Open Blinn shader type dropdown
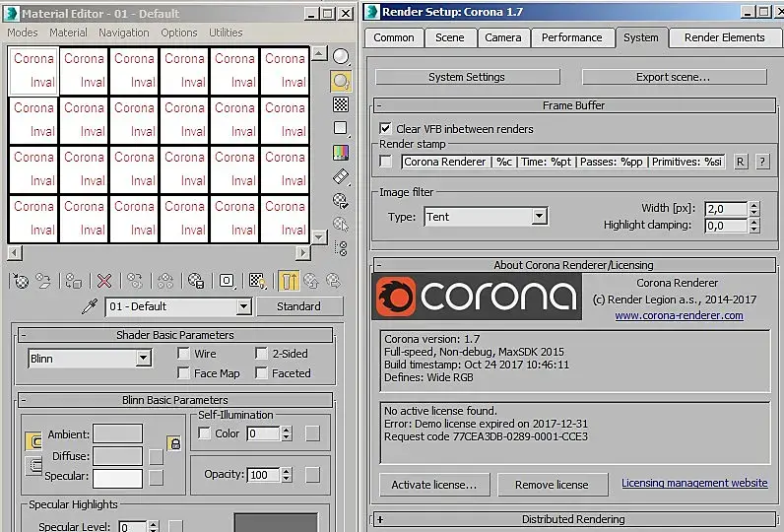784x532 pixels. coord(143,358)
